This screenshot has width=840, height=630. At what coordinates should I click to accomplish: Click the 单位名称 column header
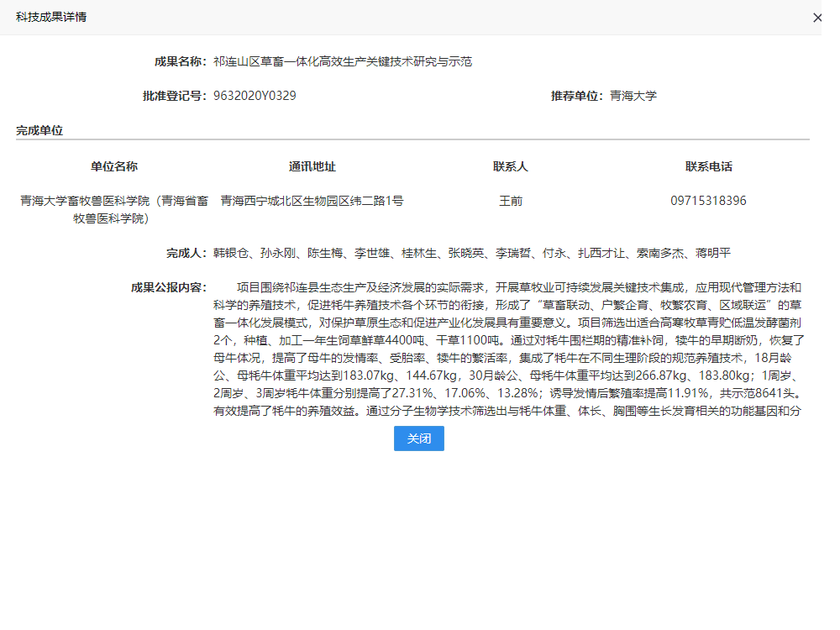coord(114,166)
